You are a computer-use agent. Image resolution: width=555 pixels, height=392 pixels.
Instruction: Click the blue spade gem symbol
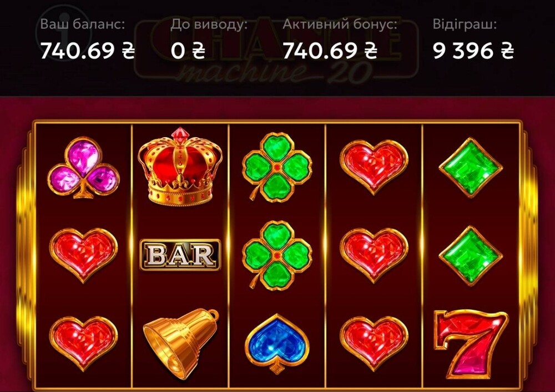coord(277,344)
